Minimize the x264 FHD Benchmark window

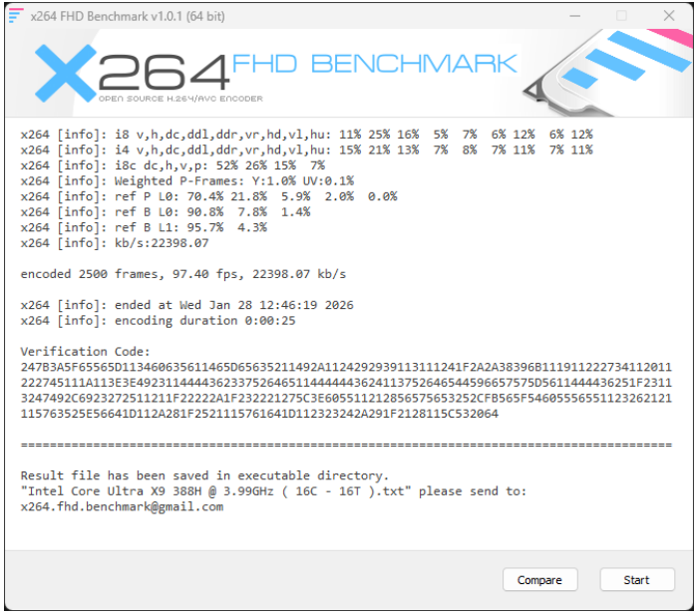[574, 16]
